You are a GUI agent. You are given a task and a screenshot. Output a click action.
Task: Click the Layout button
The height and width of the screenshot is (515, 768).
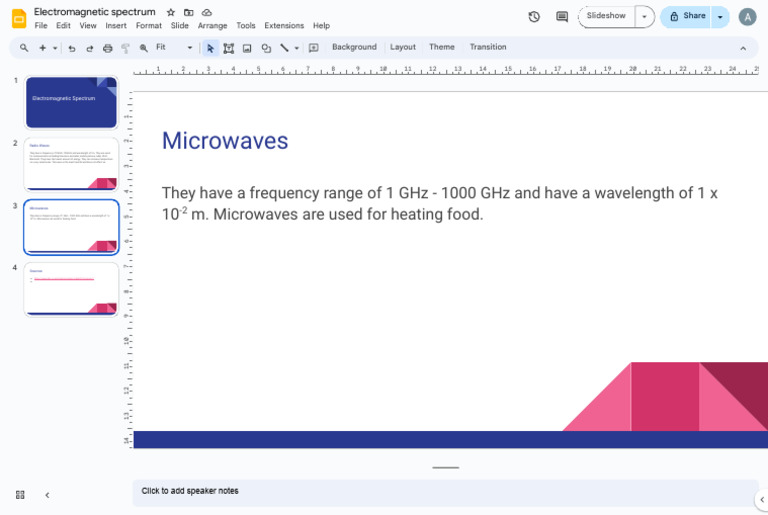coord(403,47)
